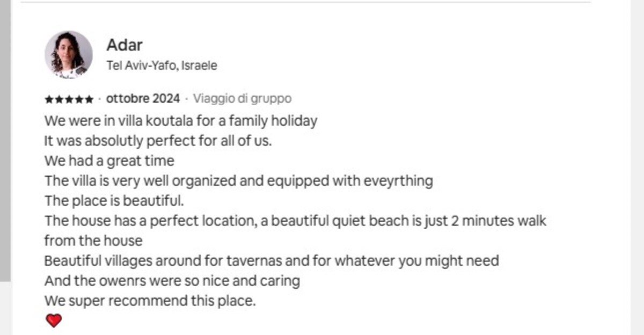Viewport: 644px width, 335px height.
Task: Click the five-star rating icons
Action: tap(69, 99)
